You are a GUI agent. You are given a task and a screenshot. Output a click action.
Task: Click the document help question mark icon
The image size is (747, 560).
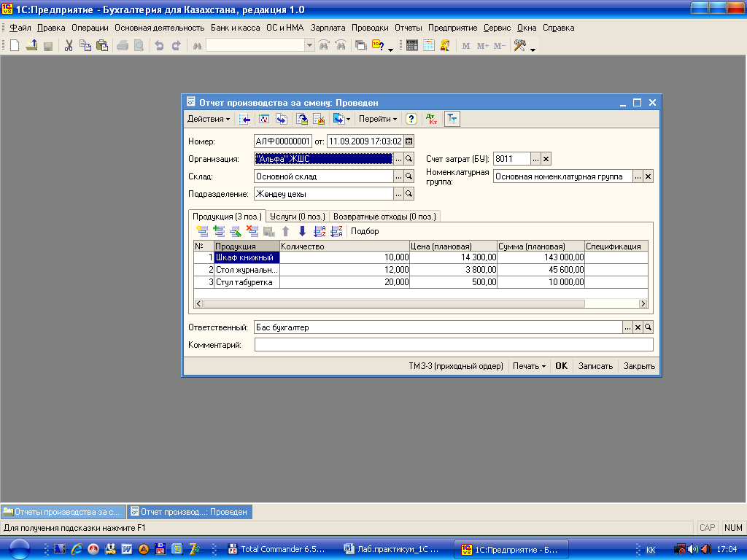point(411,119)
